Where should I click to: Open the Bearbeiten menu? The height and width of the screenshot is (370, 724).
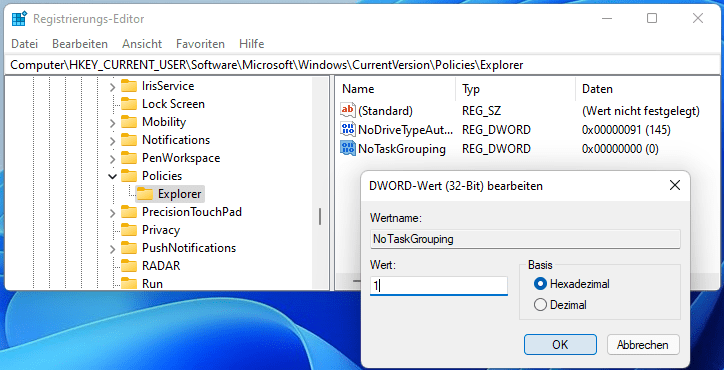(80, 44)
